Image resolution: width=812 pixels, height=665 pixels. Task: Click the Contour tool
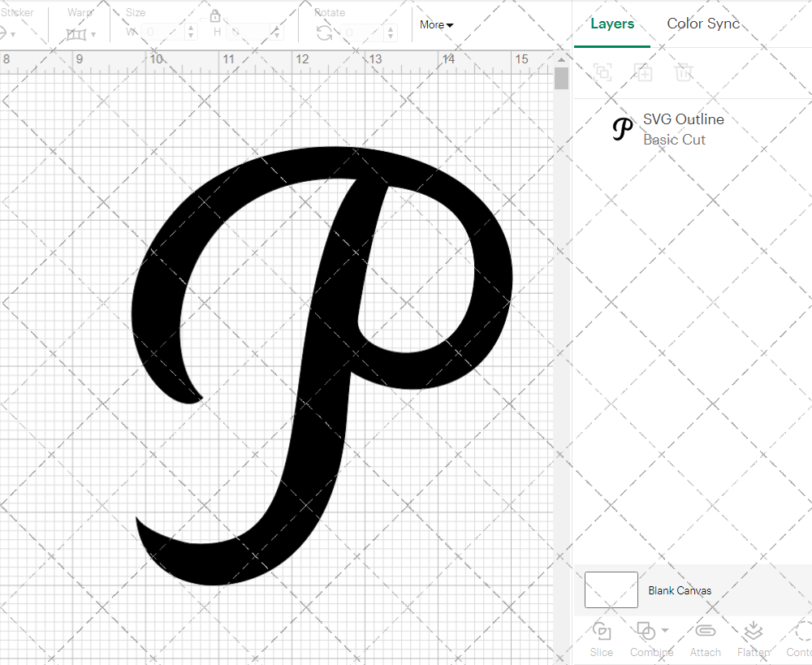pyautogui.click(x=799, y=640)
